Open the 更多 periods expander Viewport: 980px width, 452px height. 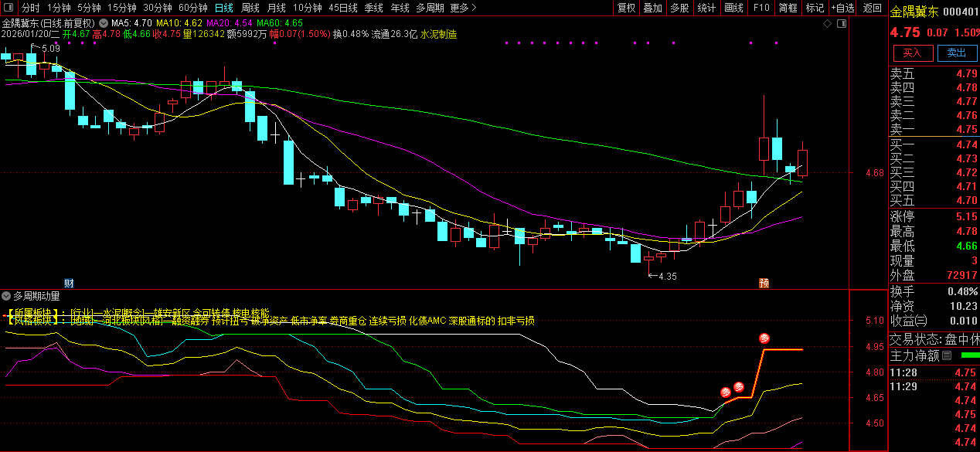(463, 8)
